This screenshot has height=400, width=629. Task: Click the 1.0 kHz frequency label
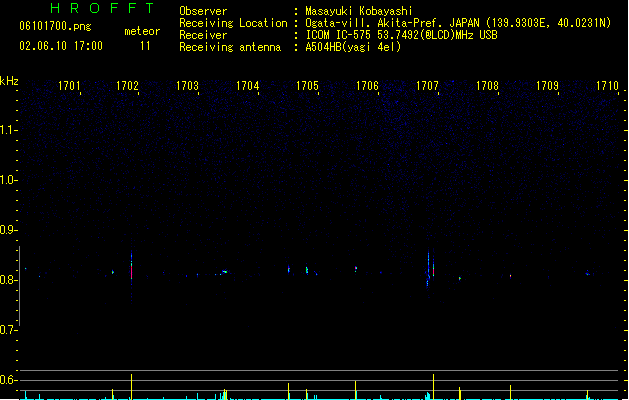8,180
